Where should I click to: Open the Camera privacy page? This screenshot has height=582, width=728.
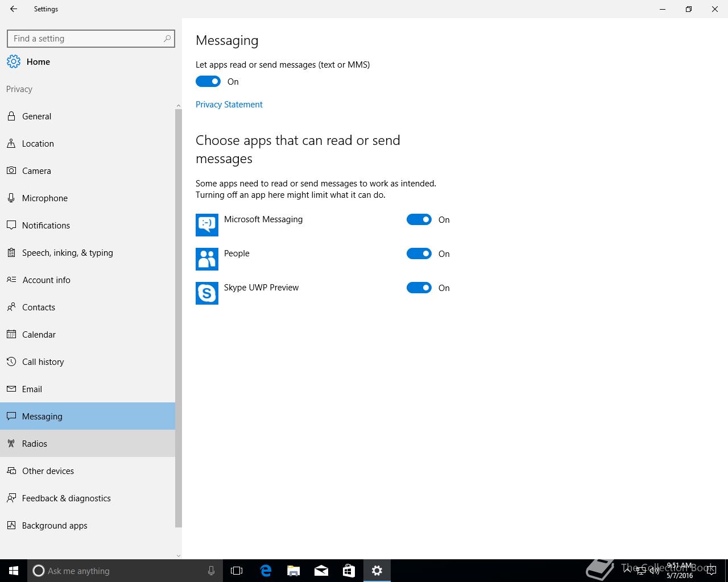click(88, 171)
